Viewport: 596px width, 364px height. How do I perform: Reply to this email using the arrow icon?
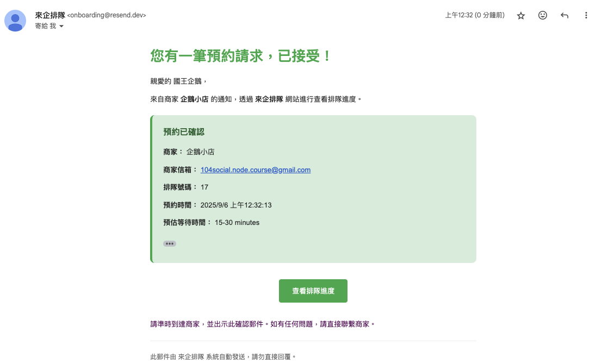tap(564, 16)
